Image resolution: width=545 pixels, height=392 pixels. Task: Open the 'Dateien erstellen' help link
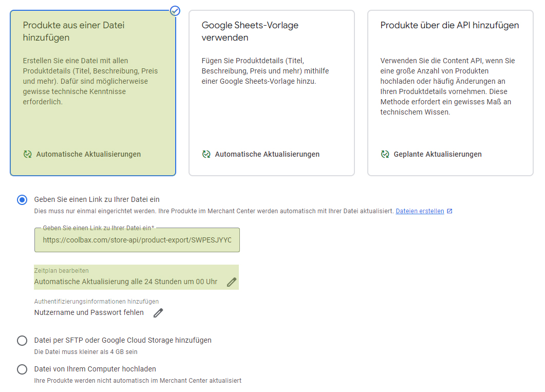[x=420, y=211]
